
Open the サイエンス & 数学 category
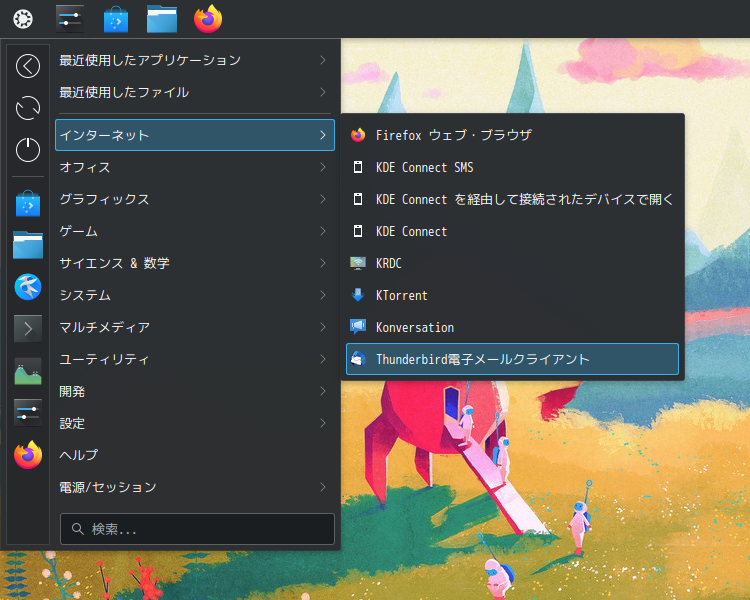click(195, 263)
